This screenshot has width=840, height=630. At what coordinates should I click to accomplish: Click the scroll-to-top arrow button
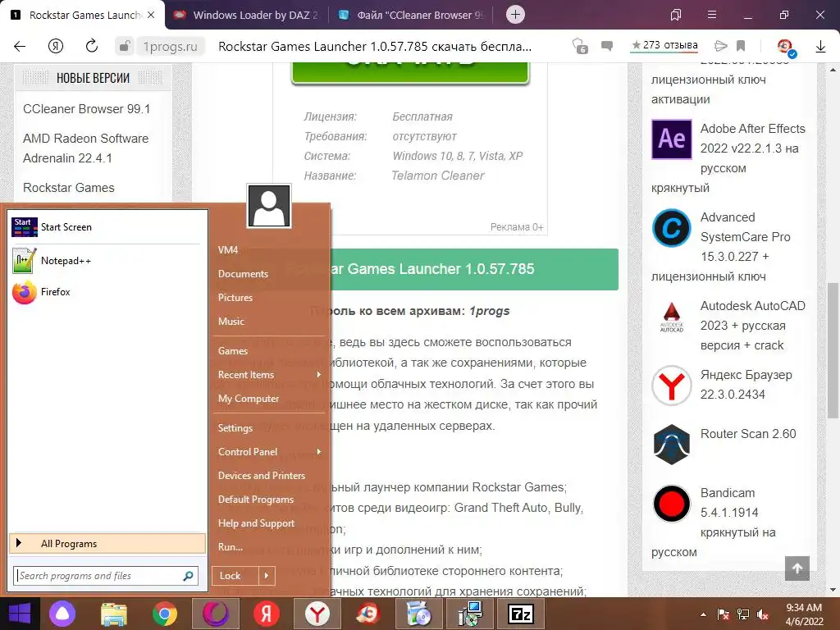pos(797,568)
